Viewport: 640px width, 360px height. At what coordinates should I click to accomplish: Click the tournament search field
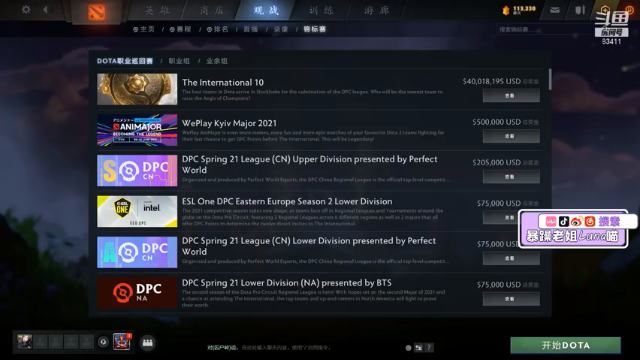(545, 29)
